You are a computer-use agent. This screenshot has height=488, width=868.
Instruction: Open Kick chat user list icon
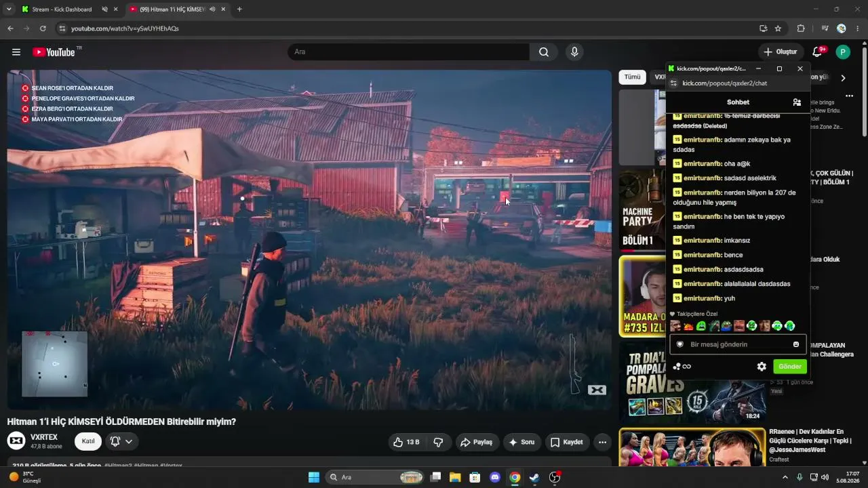[x=797, y=102]
